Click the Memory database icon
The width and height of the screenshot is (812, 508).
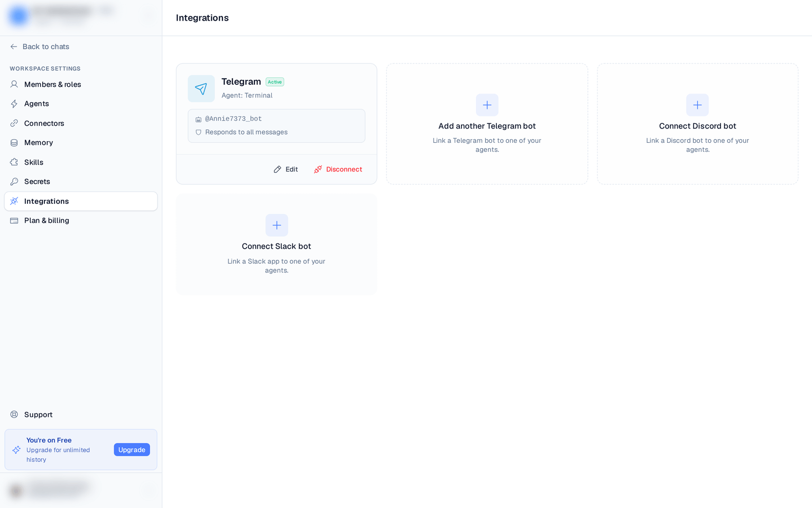click(14, 143)
